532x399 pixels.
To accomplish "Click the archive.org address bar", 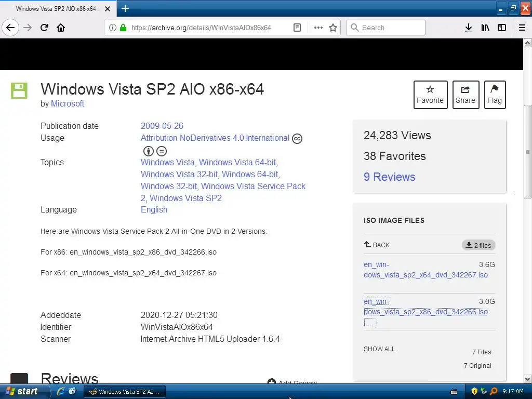I will [201, 28].
